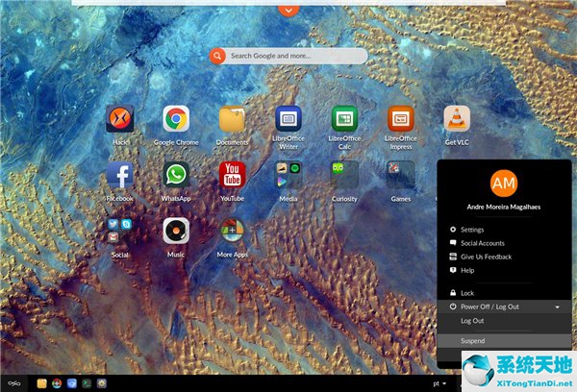577x392 pixels.
Task: Launch Google Chrome from the desktop
Action: pyautogui.click(x=176, y=119)
